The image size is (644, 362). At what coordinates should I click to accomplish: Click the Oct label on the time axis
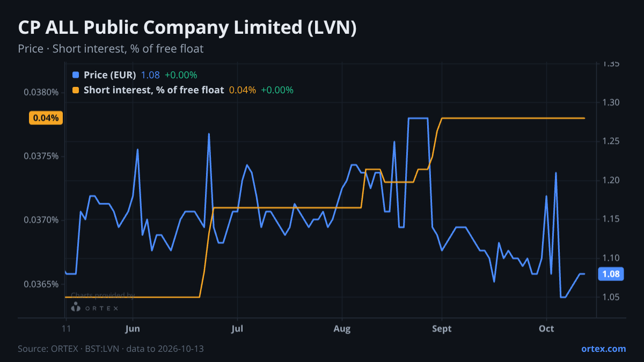[546, 329]
